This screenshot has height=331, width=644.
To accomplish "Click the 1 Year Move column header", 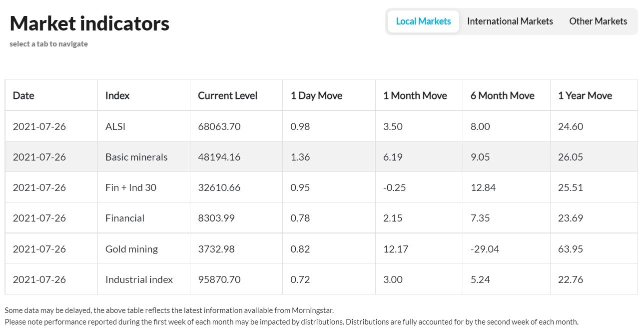I will point(594,95).
